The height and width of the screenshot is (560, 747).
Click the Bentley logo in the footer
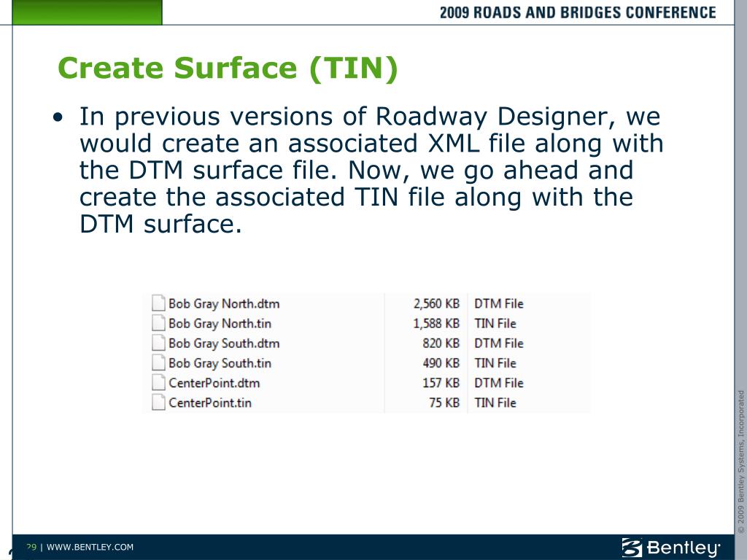point(671,548)
